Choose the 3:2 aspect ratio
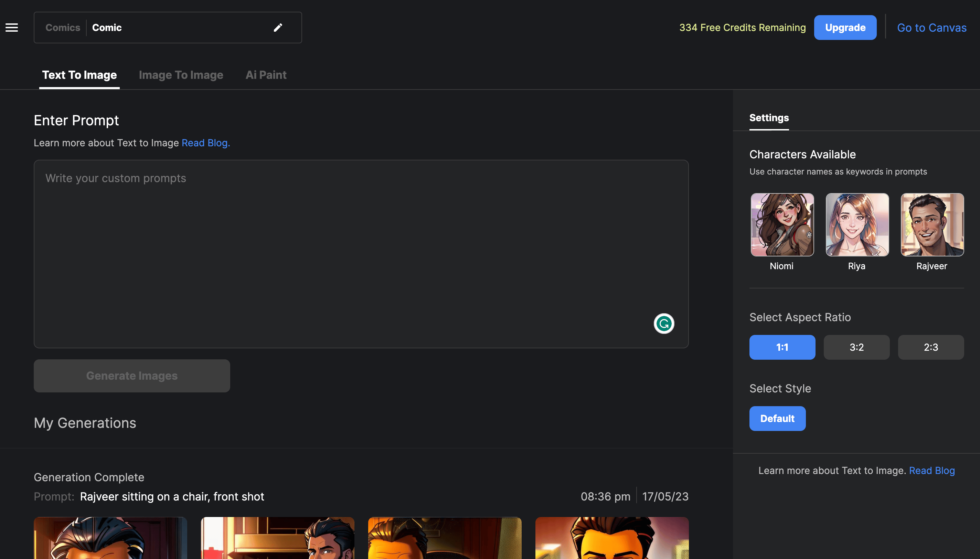Image resolution: width=980 pixels, height=559 pixels. click(x=856, y=347)
